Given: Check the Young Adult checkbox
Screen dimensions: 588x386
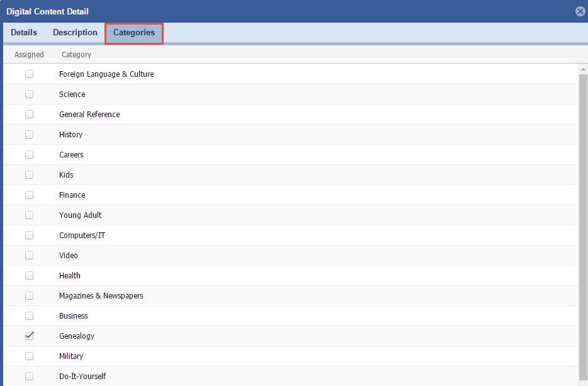Looking at the screenshot, I should (29, 215).
